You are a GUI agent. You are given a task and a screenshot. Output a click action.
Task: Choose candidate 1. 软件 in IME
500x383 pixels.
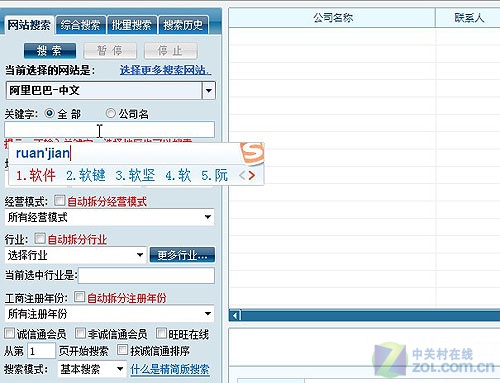point(36,175)
